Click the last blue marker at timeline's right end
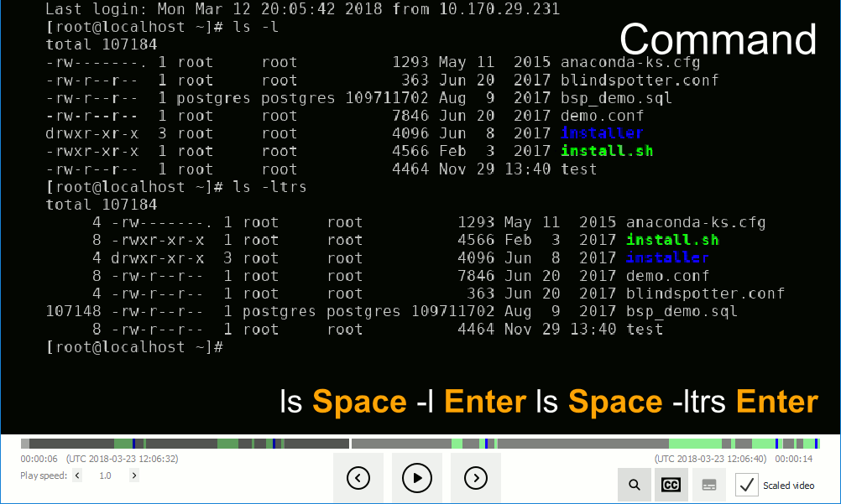This screenshot has height=504, width=841. 817,444
